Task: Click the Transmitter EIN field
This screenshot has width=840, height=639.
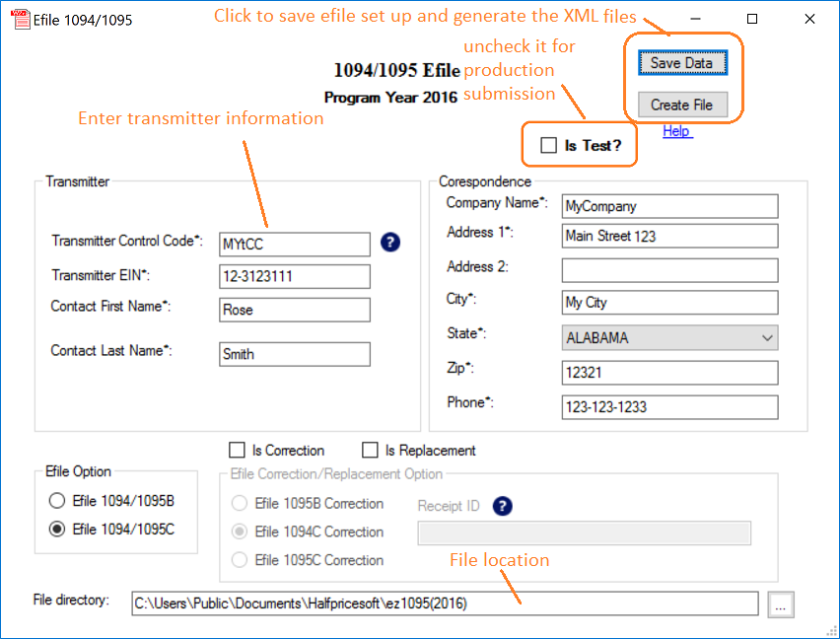Action: [295, 276]
